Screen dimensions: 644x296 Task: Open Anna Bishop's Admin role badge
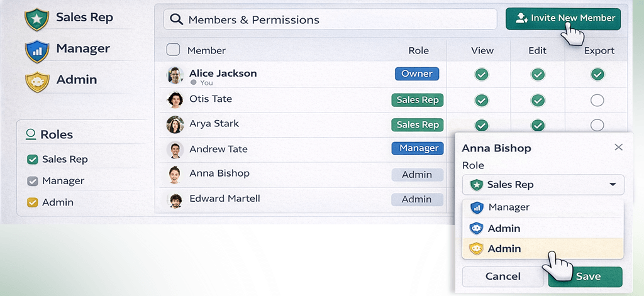pos(418,175)
